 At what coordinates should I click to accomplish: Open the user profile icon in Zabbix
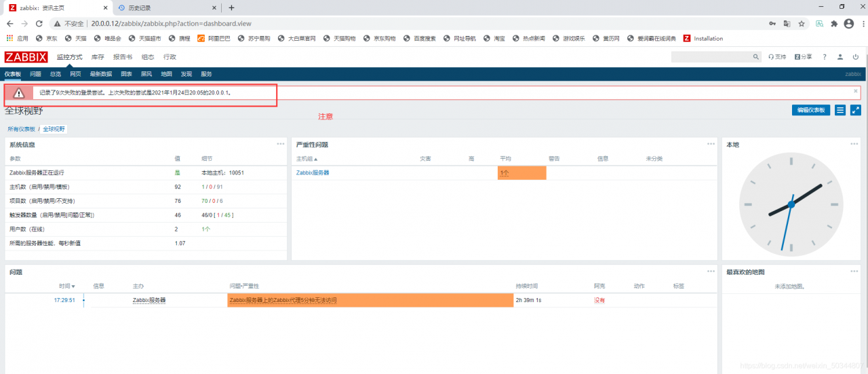click(x=840, y=57)
